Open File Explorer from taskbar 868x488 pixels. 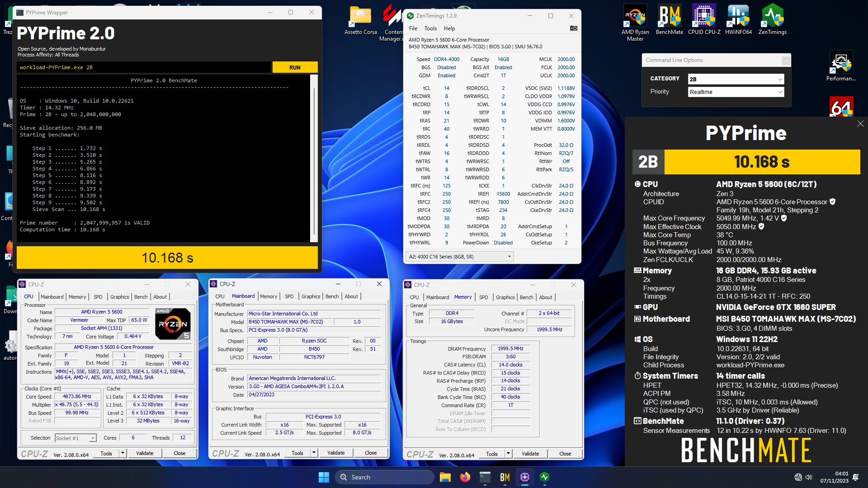pos(445,477)
